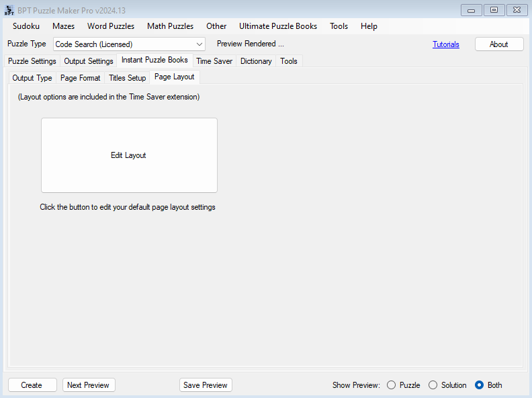
Task: Open the Ultimate Puzzle Books menu
Action: [x=278, y=26]
